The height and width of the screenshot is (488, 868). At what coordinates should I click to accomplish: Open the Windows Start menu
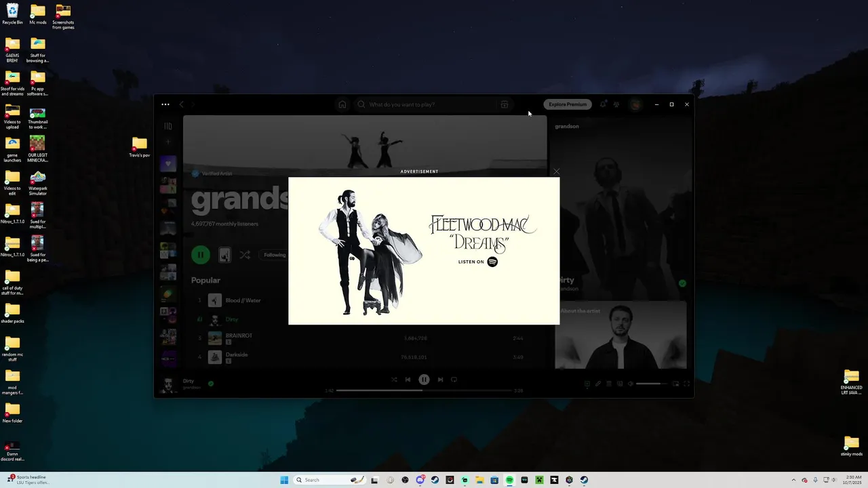coord(284,480)
